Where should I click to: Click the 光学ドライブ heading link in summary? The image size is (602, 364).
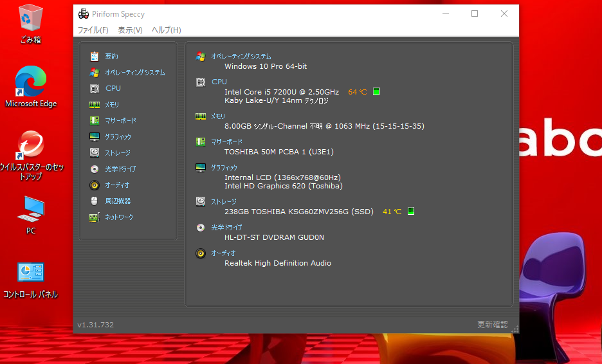click(x=226, y=227)
